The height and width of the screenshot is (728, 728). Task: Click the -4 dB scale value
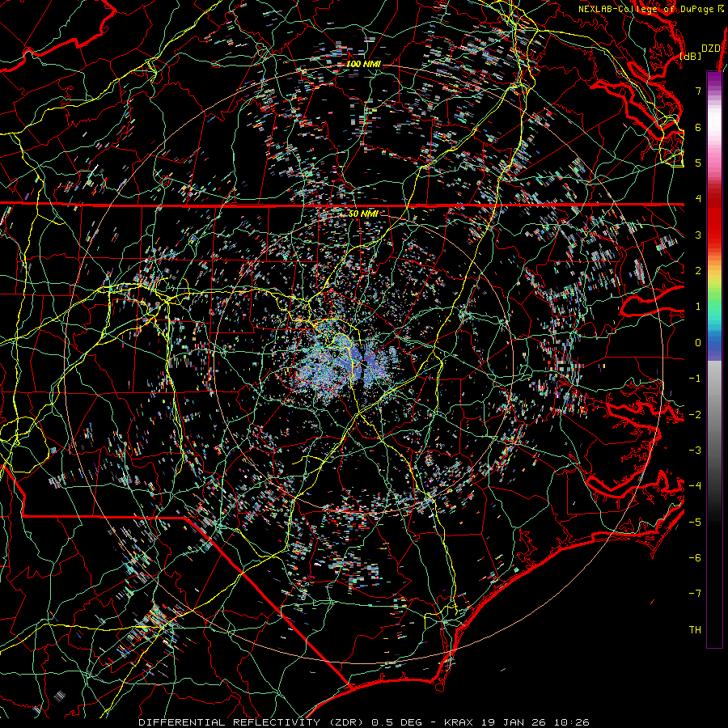695,486
